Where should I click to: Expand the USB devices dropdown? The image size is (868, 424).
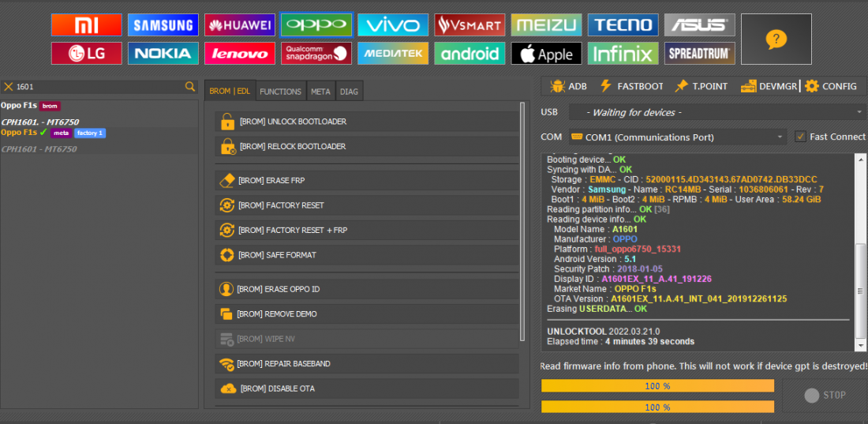click(x=716, y=112)
